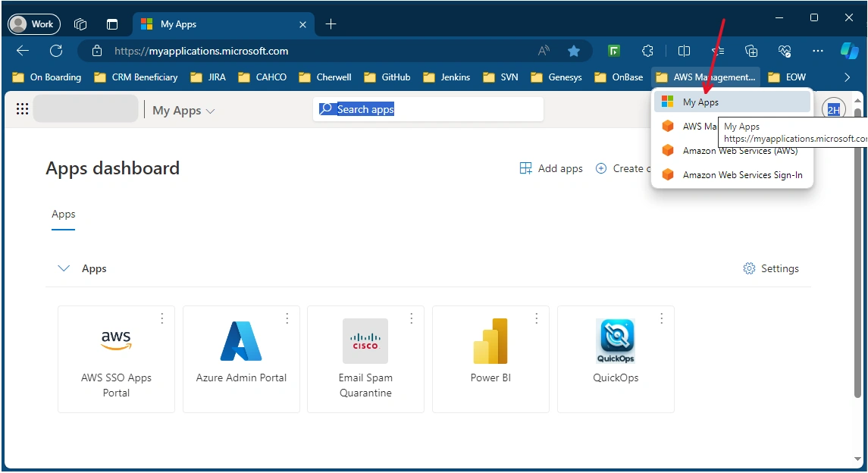Image resolution: width=868 pixels, height=473 pixels.
Task: Toggle the favorite star in the address bar
Action: [574, 51]
